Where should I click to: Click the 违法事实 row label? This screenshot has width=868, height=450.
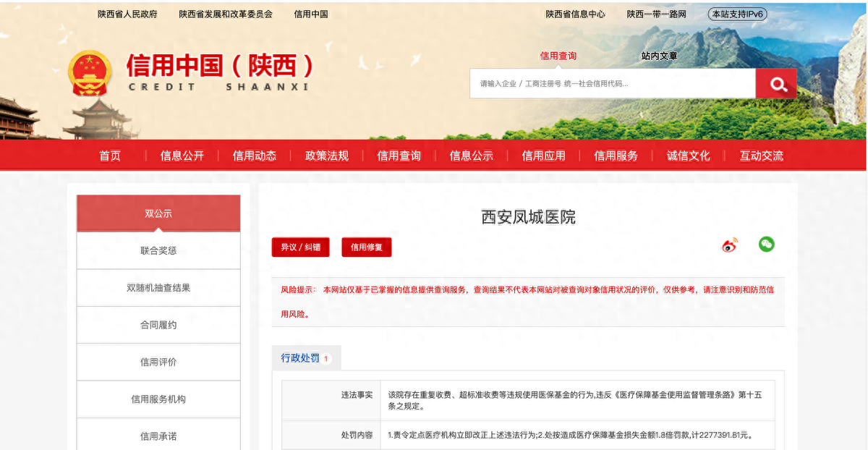click(357, 395)
